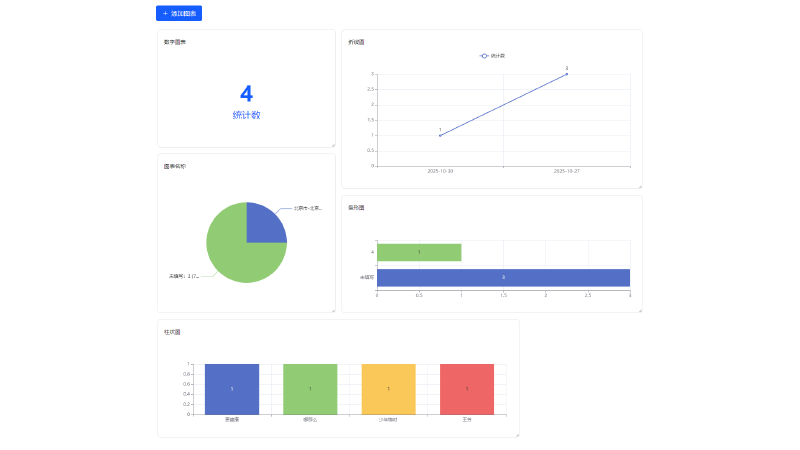Click resize handle of the pie chart card
This screenshot has height=450, width=800.
click(333, 310)
